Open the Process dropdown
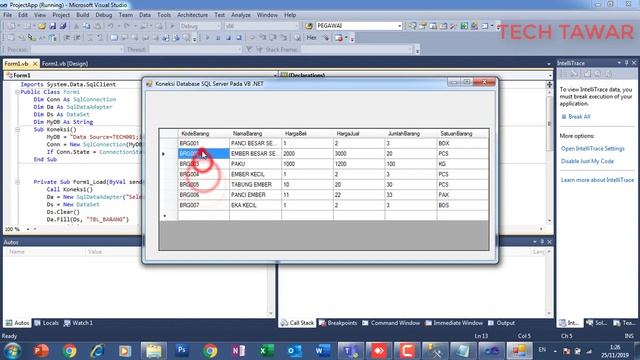Image resolution: width=640 pixels, height=360 pixels. click(x=121, y=49)
